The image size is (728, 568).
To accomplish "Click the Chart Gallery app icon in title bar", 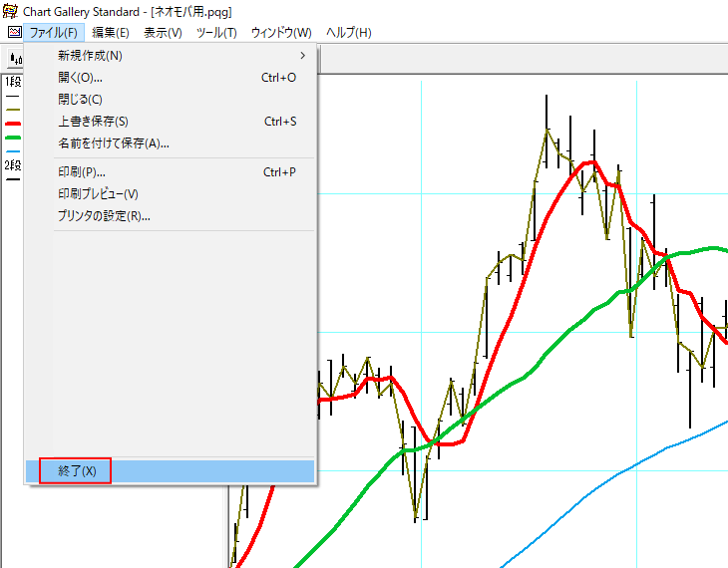I will (11, 11).
